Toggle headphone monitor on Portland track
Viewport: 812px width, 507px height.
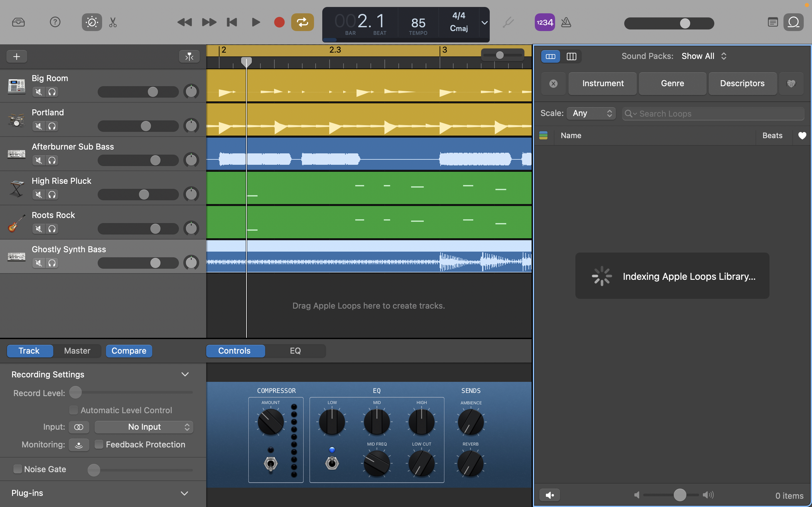click(x=51, y=125)
